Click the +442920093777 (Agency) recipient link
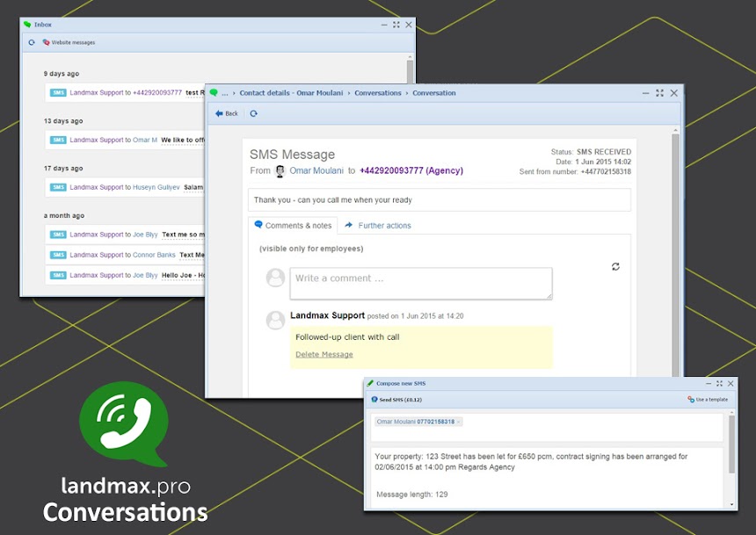 coord(411,170)
